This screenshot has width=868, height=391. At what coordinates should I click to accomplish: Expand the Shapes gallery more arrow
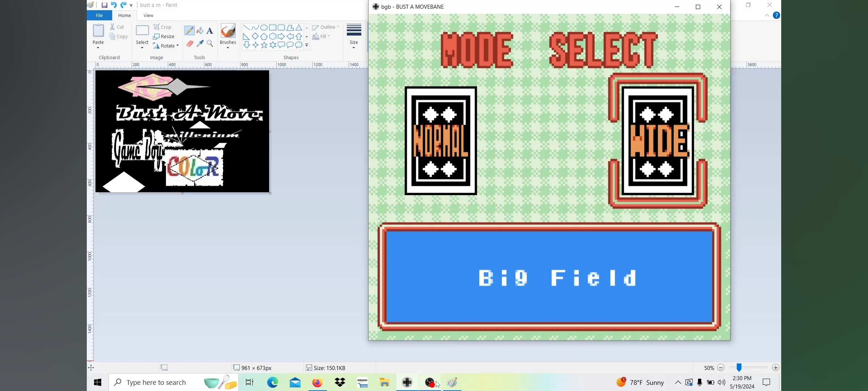[x=307, y=46]
